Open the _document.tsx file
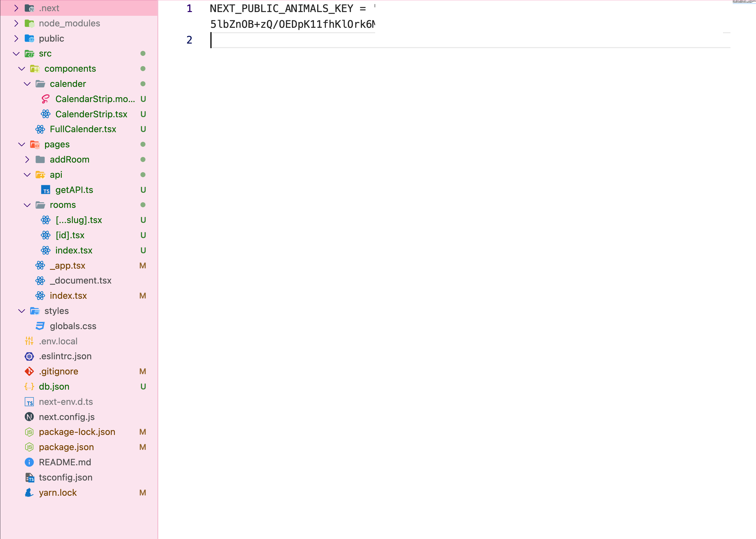Viewport: 756px width, 539px height. click(80, 280)
